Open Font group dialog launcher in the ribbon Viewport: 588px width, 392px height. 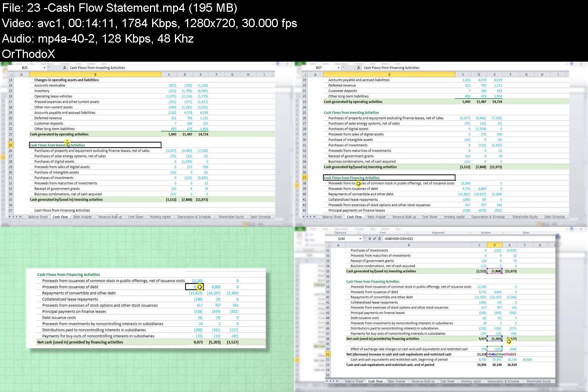[x=408, y=233]
